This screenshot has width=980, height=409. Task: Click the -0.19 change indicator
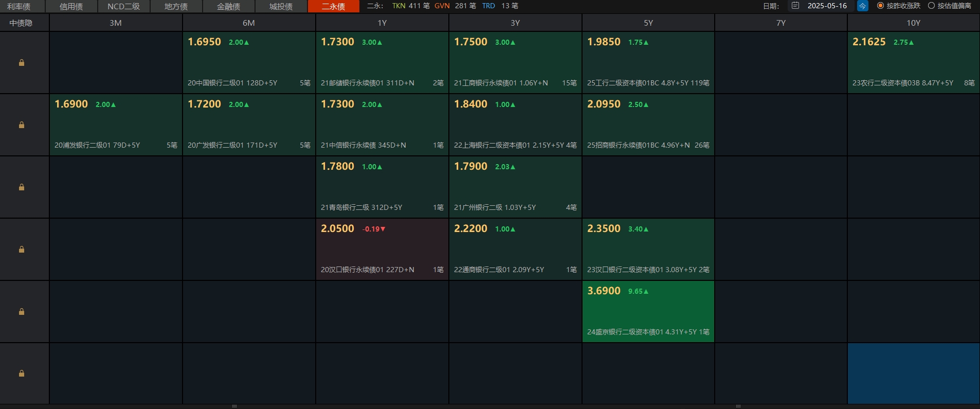[374, 229]
